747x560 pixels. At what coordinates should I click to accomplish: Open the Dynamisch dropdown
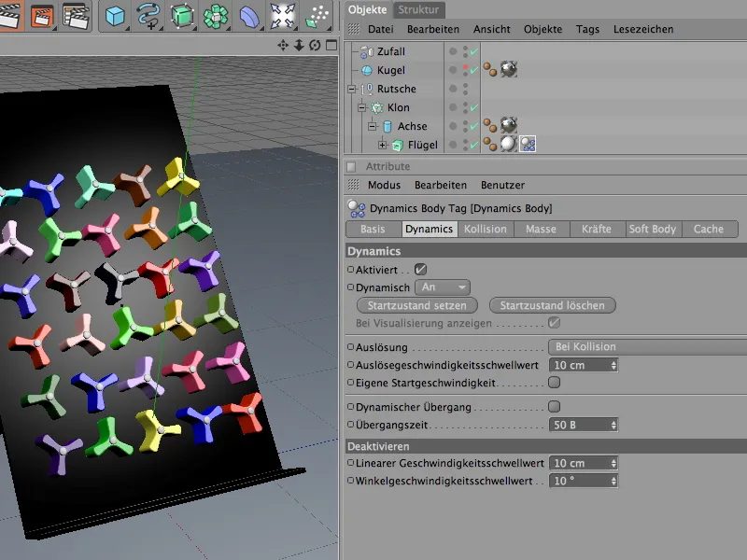click(444, 287)
